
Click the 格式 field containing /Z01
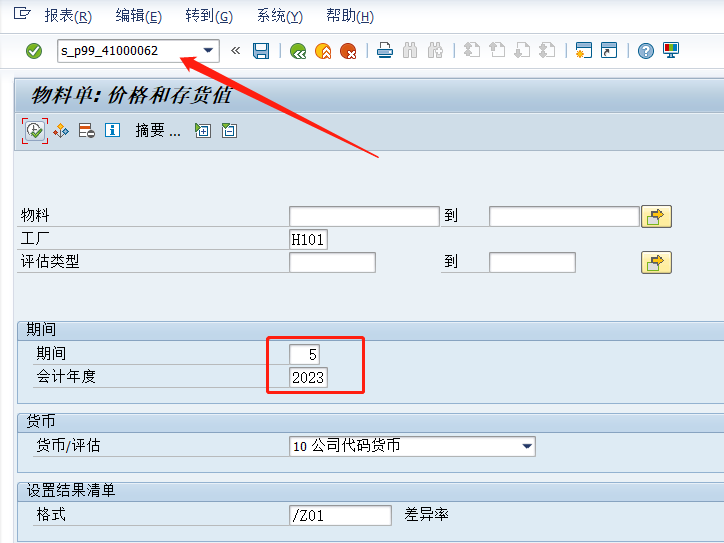(x=340, y=515)
